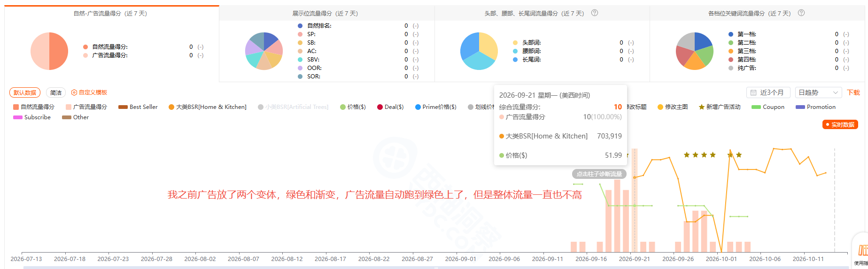The width and height of the screenshot is (868, 269).
Task: Click the 各档位关键词 pie chart
Action: click(x=695, y=51)
